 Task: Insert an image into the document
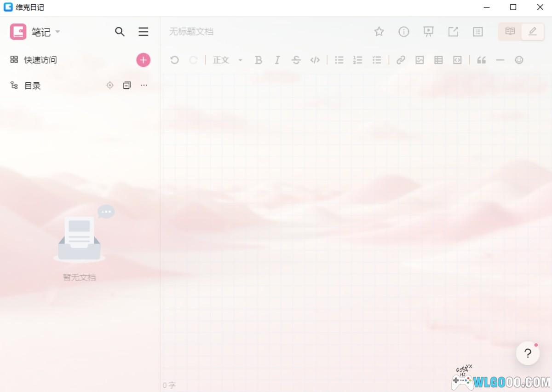(420, 60)
